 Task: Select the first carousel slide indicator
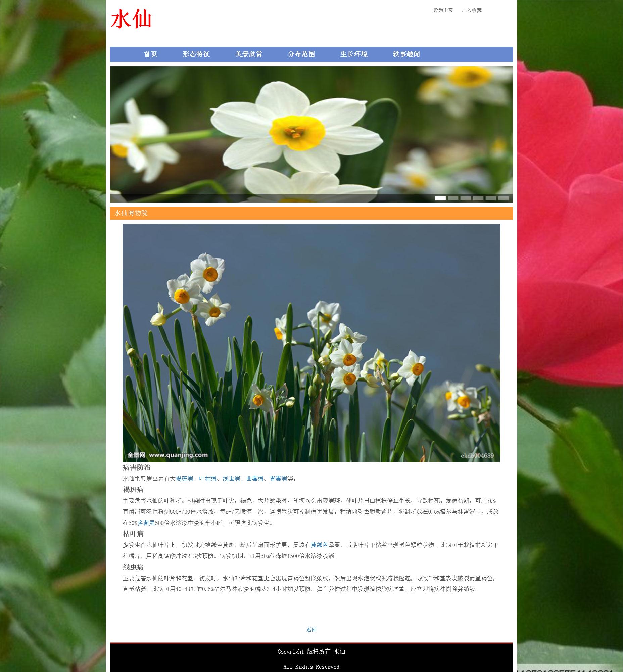440,198
